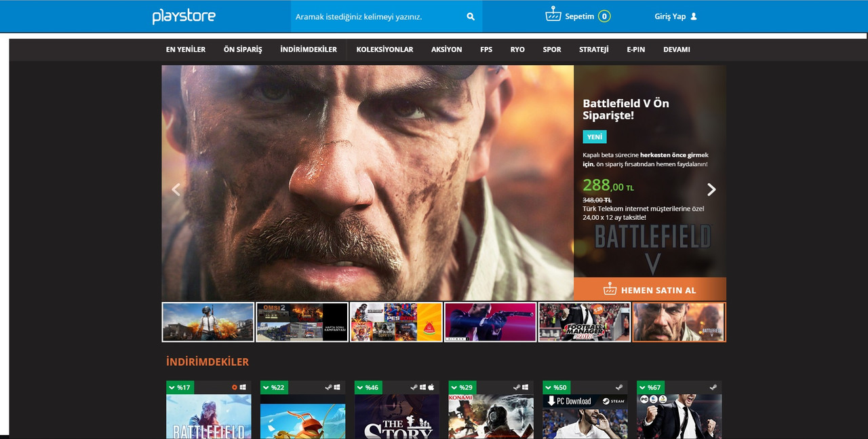Select the Football Manager slide thumbnail
This screenshot has height=439, width=868.
pyautogui.click(x=585, y=322)
